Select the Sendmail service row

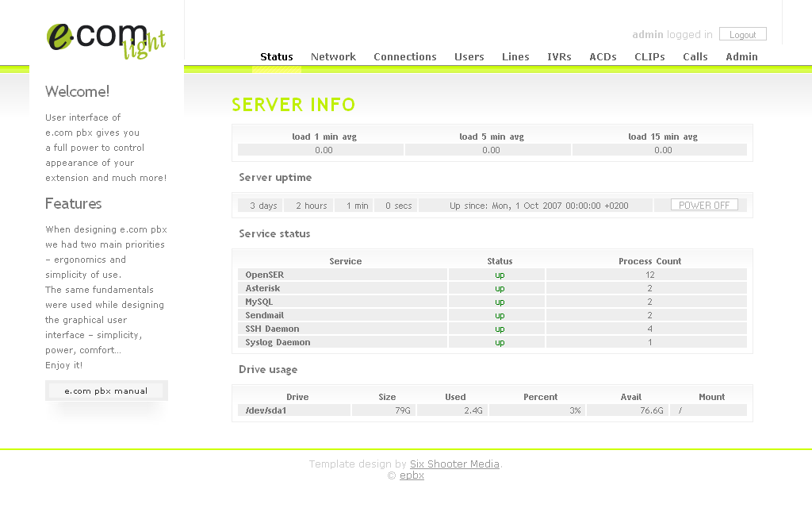pyautogui.click(x=492, y=315)
